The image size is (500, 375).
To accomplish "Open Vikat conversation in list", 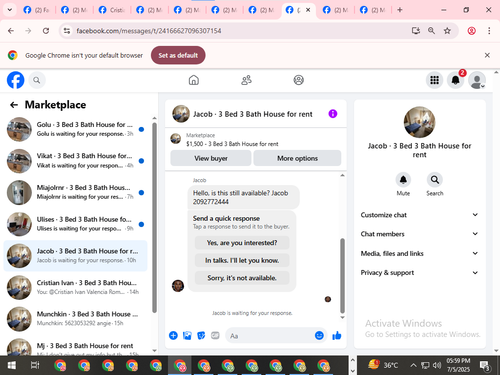I will [x=75, y=161].
